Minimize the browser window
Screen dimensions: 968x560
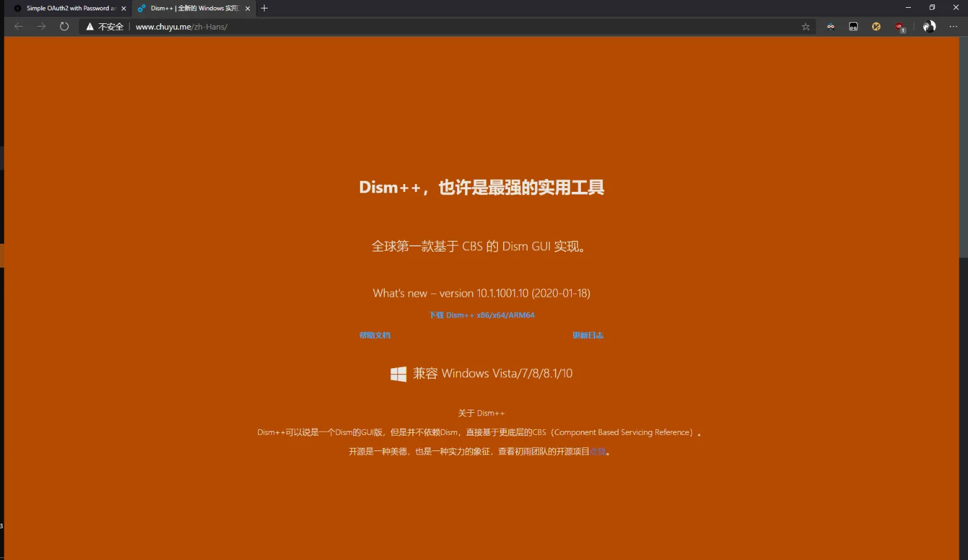point(908,8)
